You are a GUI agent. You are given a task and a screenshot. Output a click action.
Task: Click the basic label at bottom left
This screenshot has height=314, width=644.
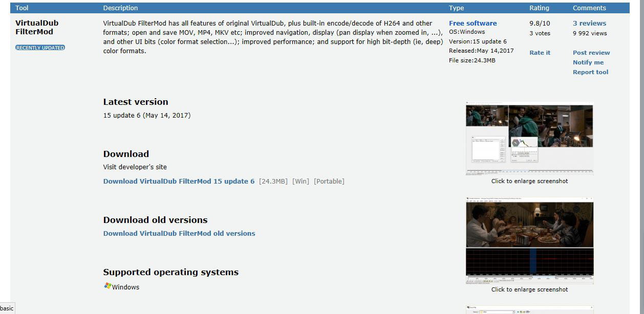pos(7,308)
